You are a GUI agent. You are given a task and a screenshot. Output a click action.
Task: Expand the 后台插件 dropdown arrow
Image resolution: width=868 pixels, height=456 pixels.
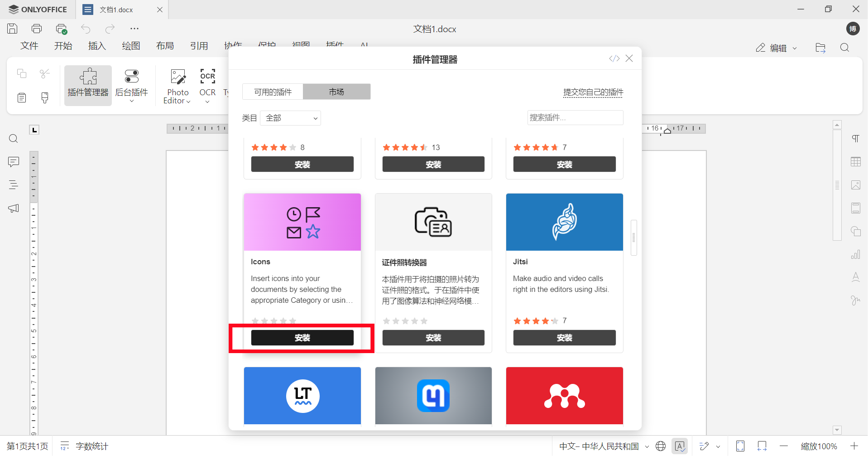click(131, 102)
